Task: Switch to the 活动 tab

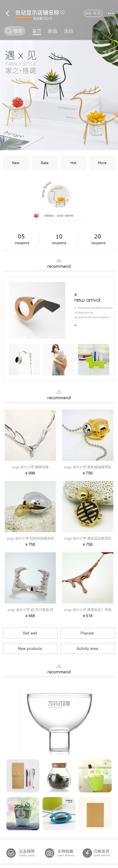Action: point(69,31)
